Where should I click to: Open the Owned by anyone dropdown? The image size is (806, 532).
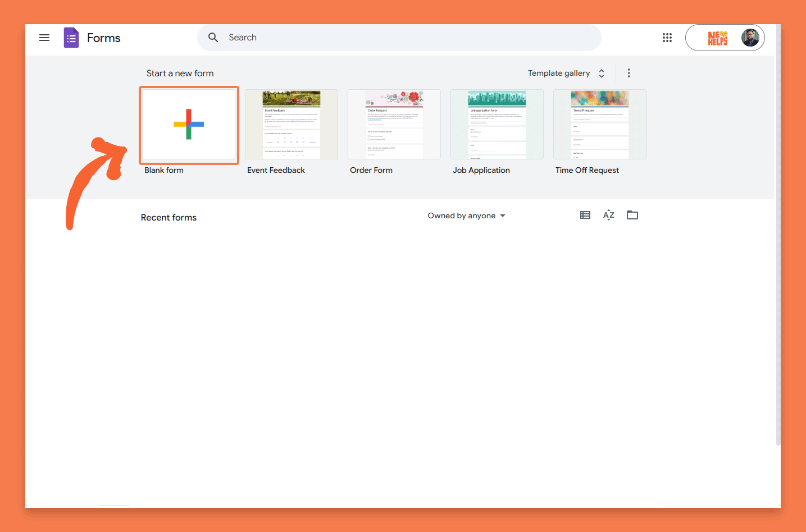click(466, 215)
